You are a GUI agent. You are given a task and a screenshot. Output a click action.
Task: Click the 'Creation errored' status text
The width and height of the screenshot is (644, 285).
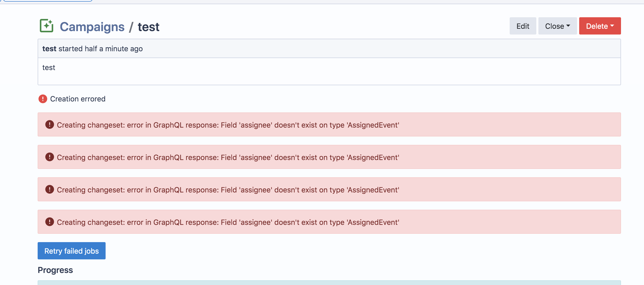[78, 99]
